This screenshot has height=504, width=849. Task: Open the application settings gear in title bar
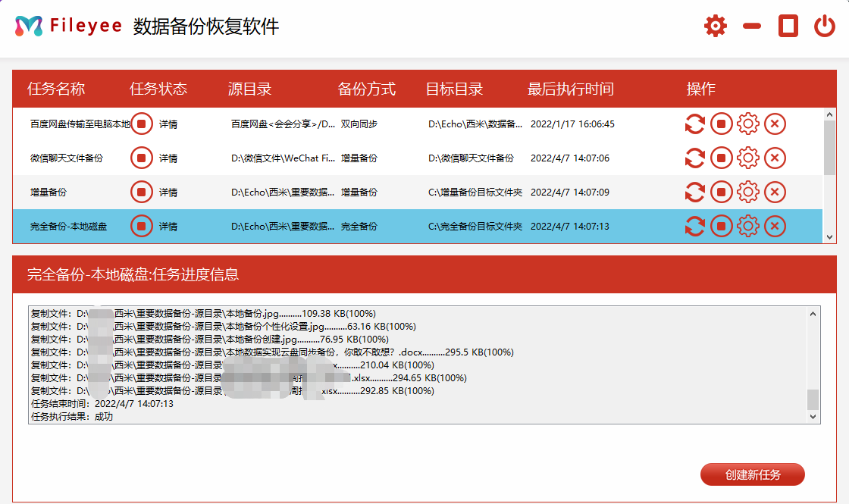(x=714, y=25)
